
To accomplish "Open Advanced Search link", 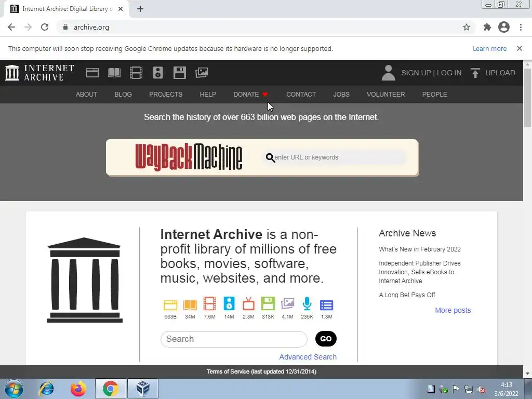I will tap(308, 357).
